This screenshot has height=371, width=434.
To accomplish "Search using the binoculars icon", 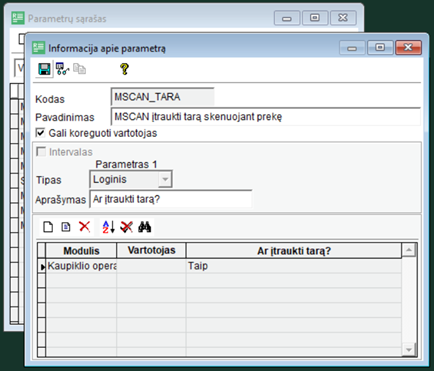I will [x=145, y=227].
